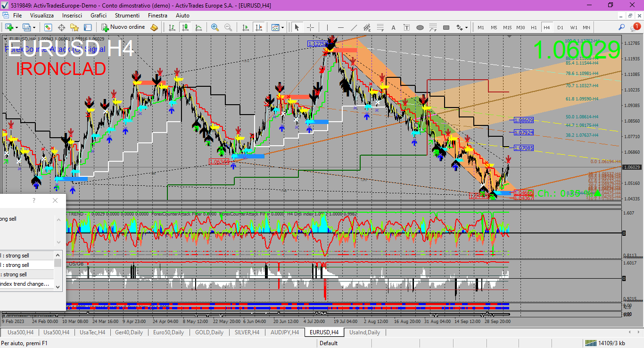Draw an ellipse shape
The height and width of the screenshot is (348, 644).
pos(420,27)
